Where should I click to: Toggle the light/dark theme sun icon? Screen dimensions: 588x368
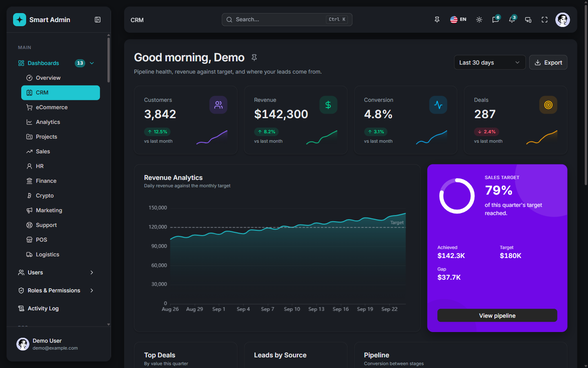click(479, 20)
